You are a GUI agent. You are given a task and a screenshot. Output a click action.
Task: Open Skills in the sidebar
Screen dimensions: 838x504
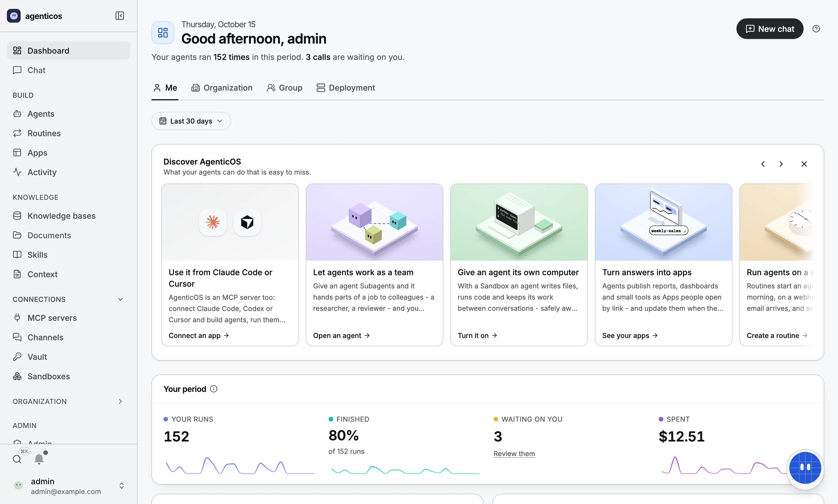pyautogui.click(x=68, y=255)
